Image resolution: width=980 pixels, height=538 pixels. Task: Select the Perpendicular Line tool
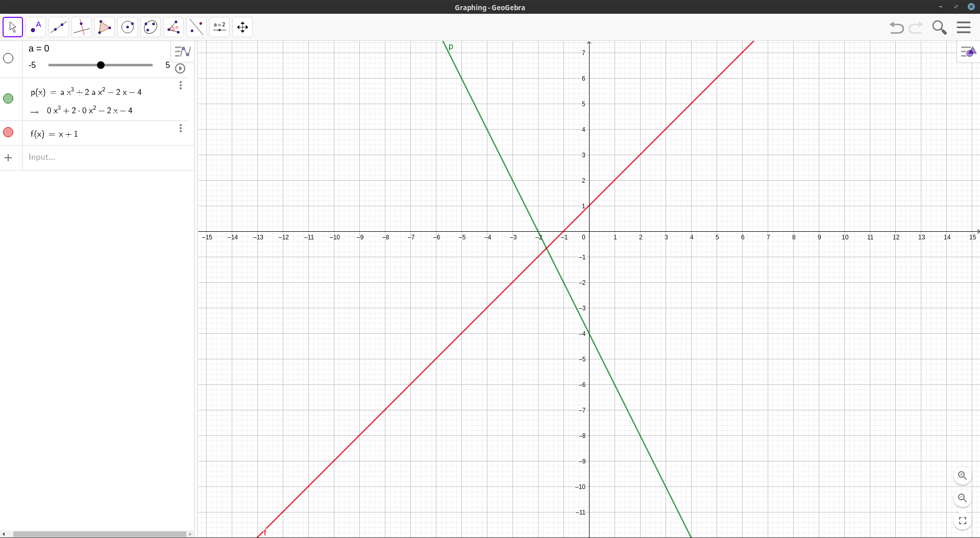tap(82, 27)
